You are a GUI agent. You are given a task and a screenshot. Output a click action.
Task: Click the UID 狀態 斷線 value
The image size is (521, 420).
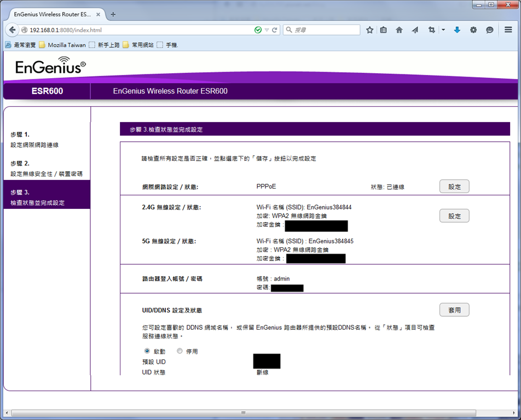tap(263, 372)
